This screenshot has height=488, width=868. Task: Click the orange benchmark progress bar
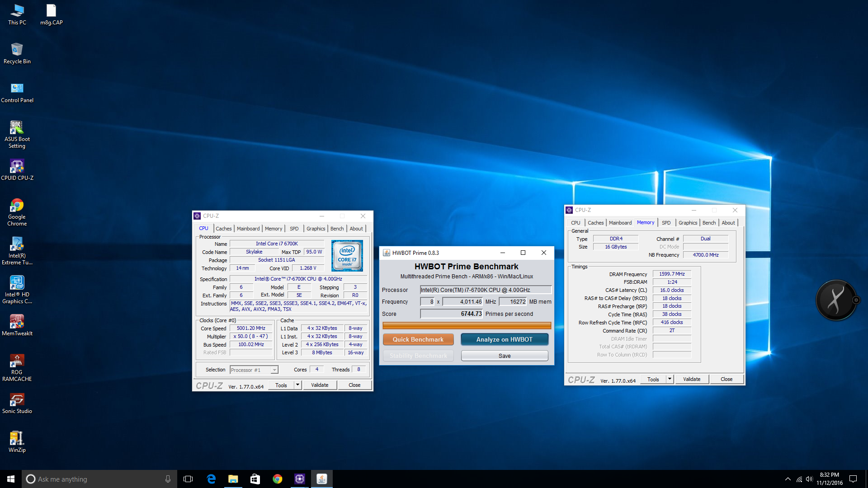point(467,325)
